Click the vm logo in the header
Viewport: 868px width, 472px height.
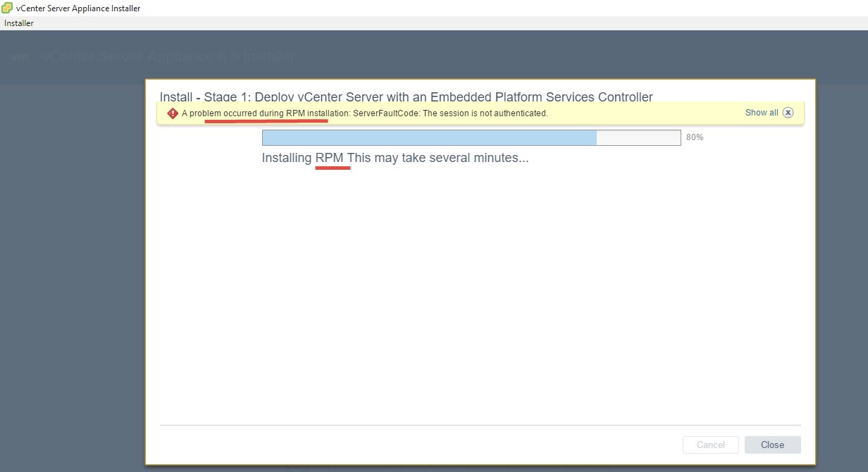click(x=20, y=56)
